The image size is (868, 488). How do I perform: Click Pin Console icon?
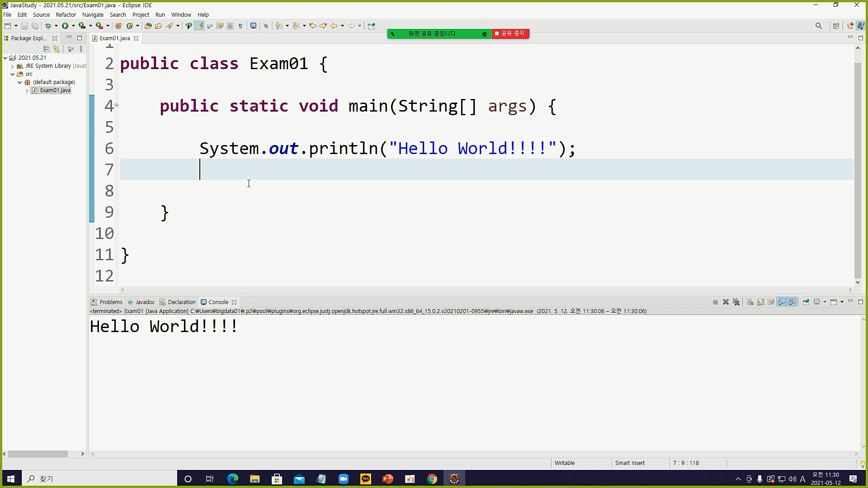(x=806, y=302)
